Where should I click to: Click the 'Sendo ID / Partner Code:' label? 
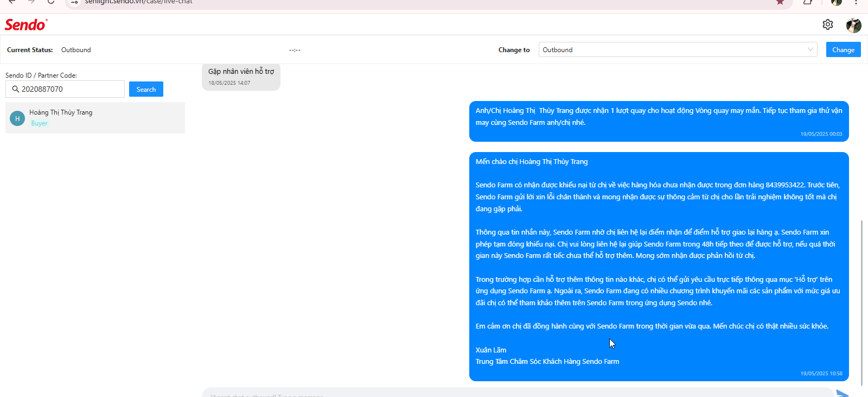(x=41, y=75)
